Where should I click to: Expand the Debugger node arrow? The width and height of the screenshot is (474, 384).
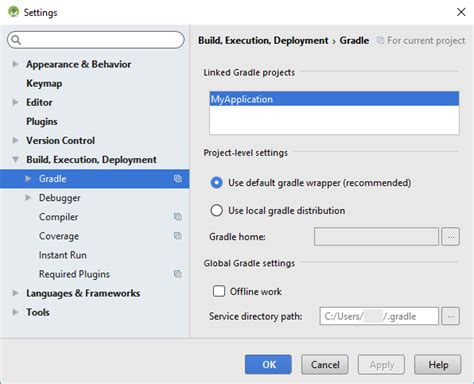[x=28, y=198]
